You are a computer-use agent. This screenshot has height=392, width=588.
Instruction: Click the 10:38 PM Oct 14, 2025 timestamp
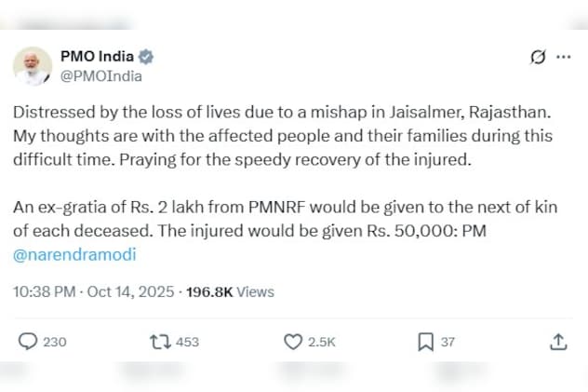(94, 291)
